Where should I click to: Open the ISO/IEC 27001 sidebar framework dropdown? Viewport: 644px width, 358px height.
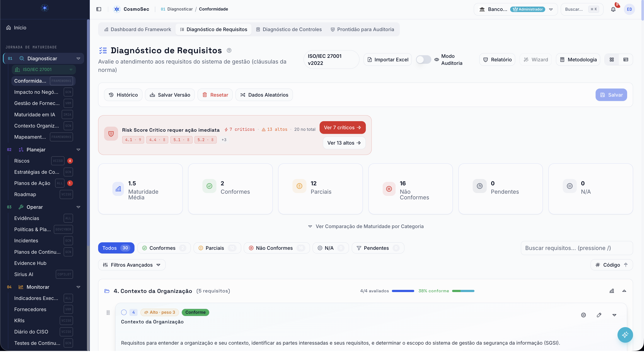tap(44, 69)
